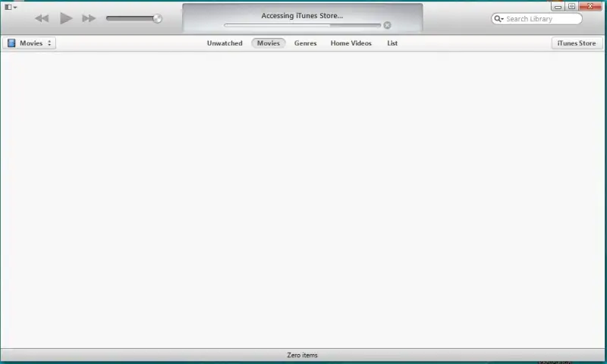Switch to the Unwatched tab
Screen dimensions: 607x364
point(225,43)
